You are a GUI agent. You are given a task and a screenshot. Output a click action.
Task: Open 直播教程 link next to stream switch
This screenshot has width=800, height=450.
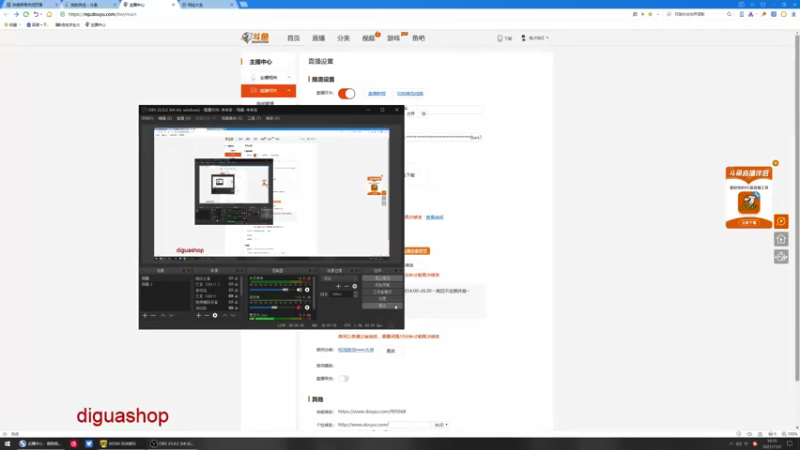377,94
